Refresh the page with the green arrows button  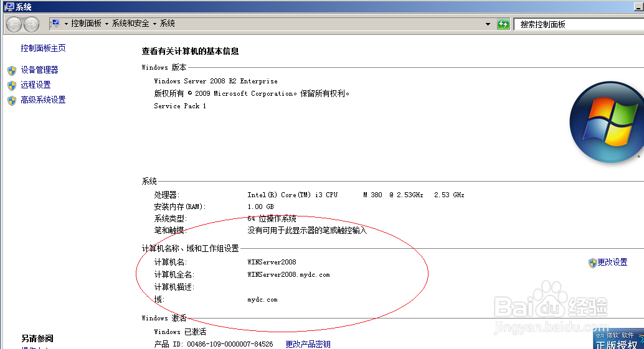coord(503,24)
